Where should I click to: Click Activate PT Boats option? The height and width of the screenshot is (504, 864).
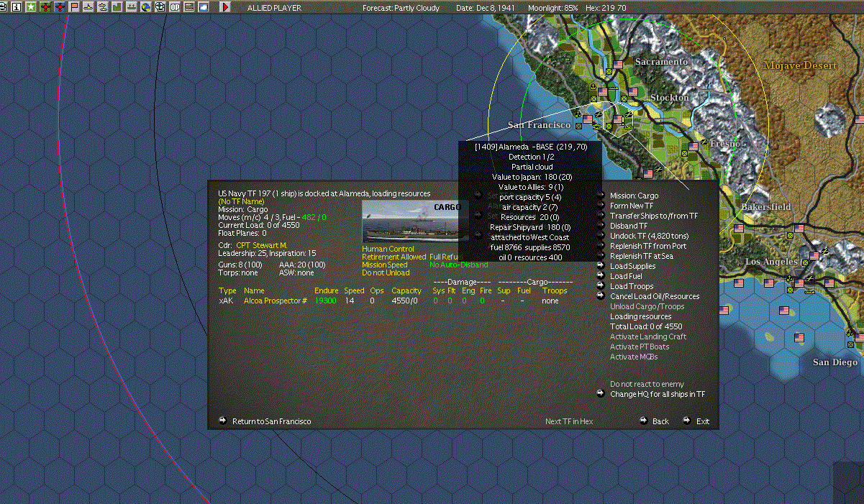[x=640, y=347]
